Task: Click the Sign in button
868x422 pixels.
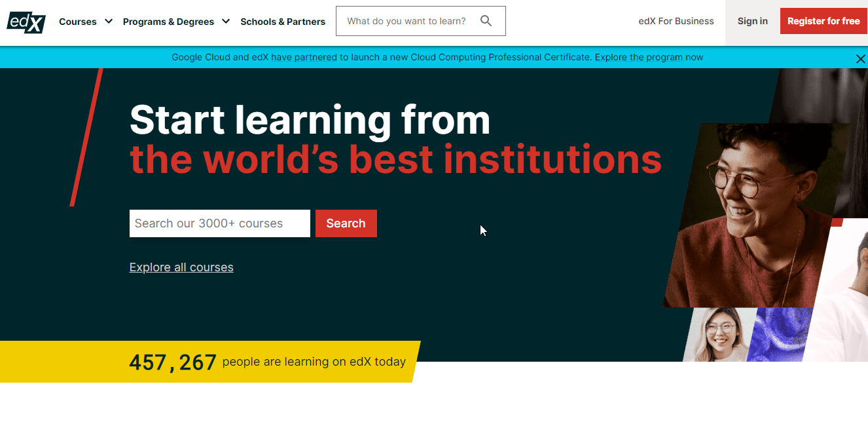Action: [x=752, y=21]
